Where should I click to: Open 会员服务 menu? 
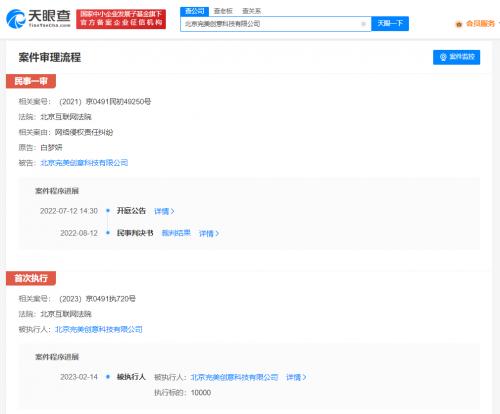[480, 24]
